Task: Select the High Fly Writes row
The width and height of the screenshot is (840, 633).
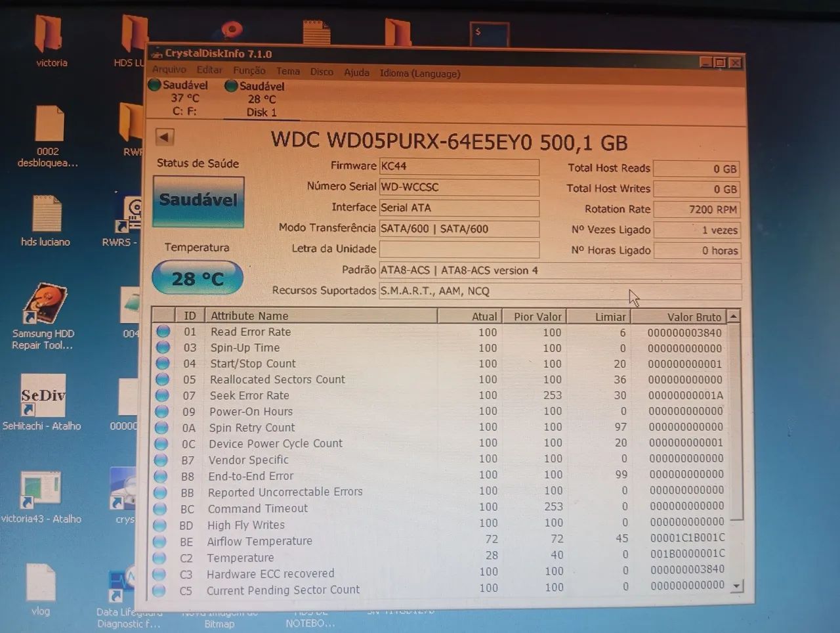Action: coord(440,525)
